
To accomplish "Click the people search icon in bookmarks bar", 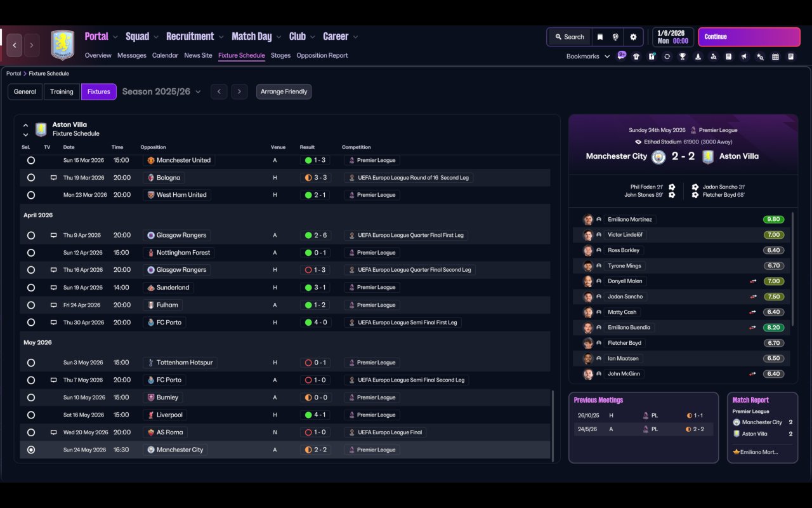I will 713,57.
